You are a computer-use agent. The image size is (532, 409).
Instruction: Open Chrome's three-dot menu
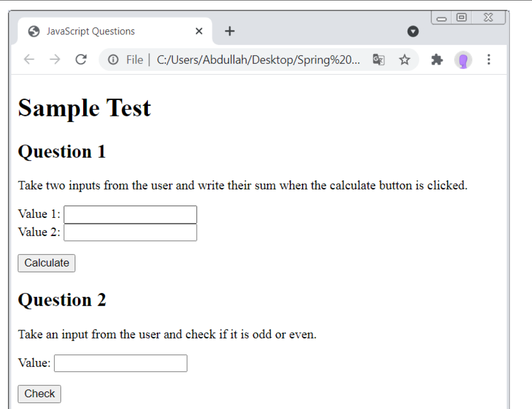(x=489, y=59)
